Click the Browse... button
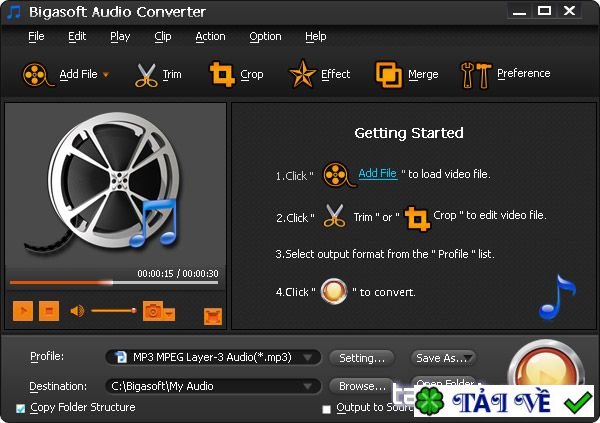This screenshot has height=423, width=600. (x=362, y=386)
